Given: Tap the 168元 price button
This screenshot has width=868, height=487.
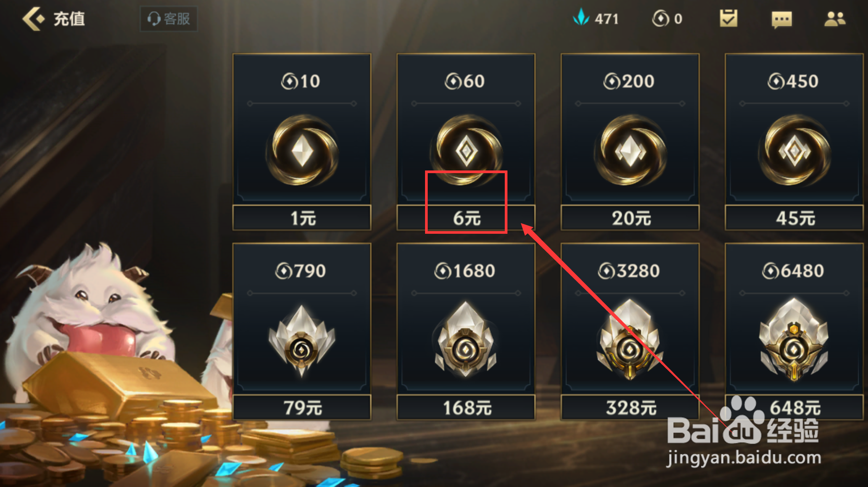Looking at the screenshot, I should tap(466, 408).
